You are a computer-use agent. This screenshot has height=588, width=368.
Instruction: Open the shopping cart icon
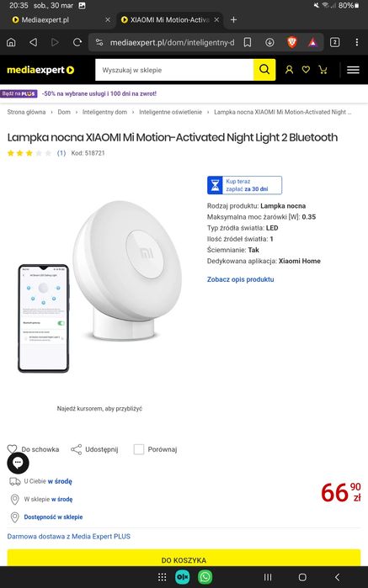(x=323, y=70)
